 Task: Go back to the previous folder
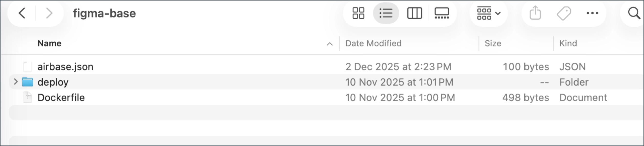pos(22,13)
